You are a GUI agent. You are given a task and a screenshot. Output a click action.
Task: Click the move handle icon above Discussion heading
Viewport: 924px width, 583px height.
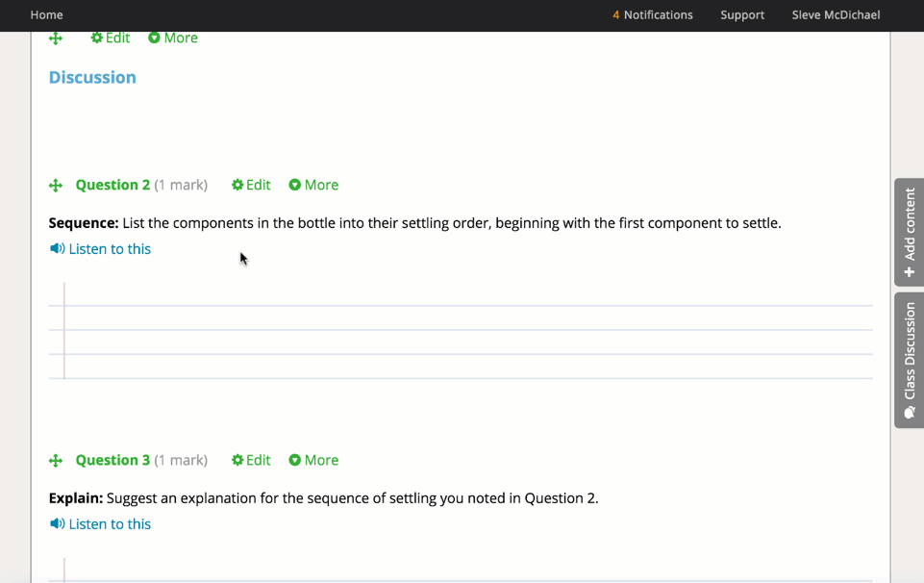pos(56,38)
